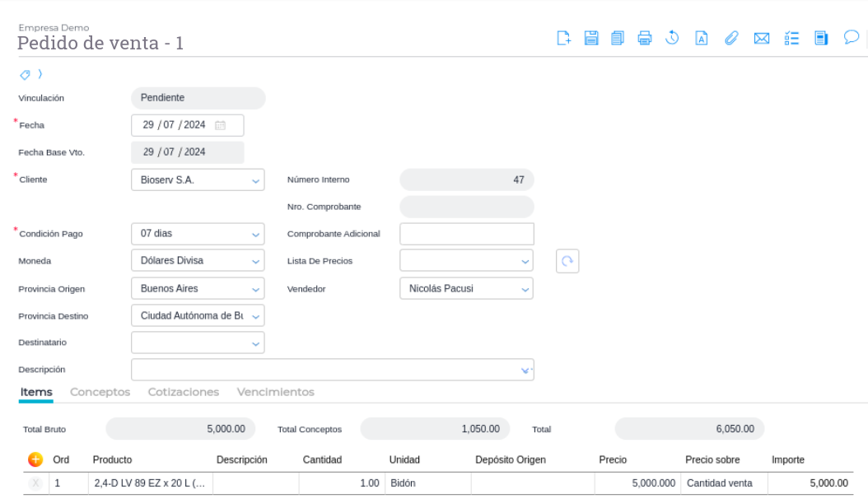
Task: Open the history clock icon
Action: click(x=672, y=38)
